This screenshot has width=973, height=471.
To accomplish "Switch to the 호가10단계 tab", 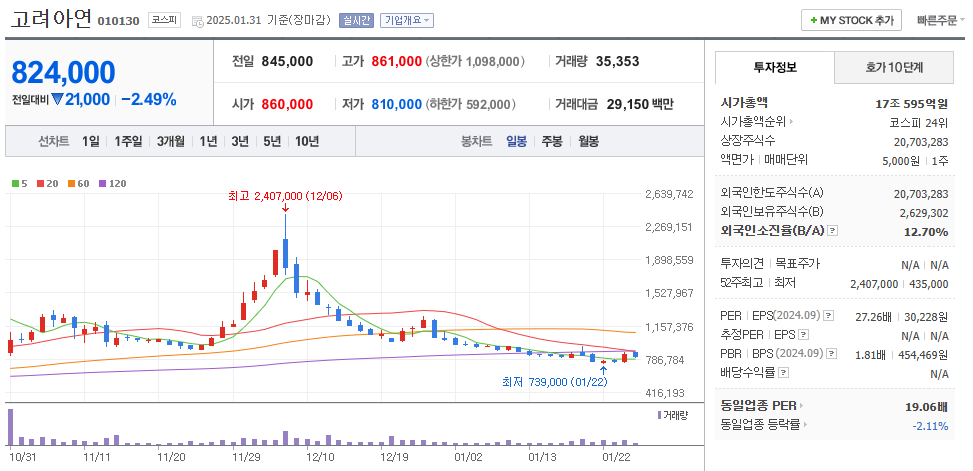I will click(894, 67).
